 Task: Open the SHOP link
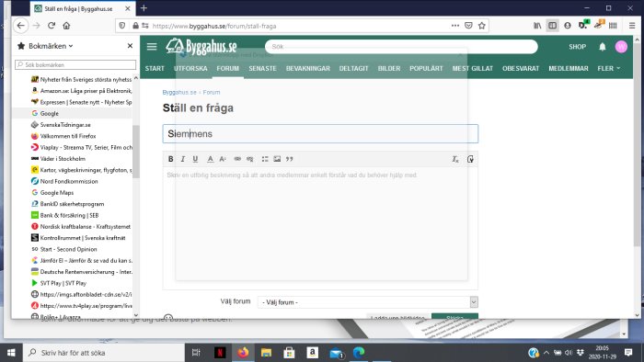pyautogui.click(x=577, y=47)
